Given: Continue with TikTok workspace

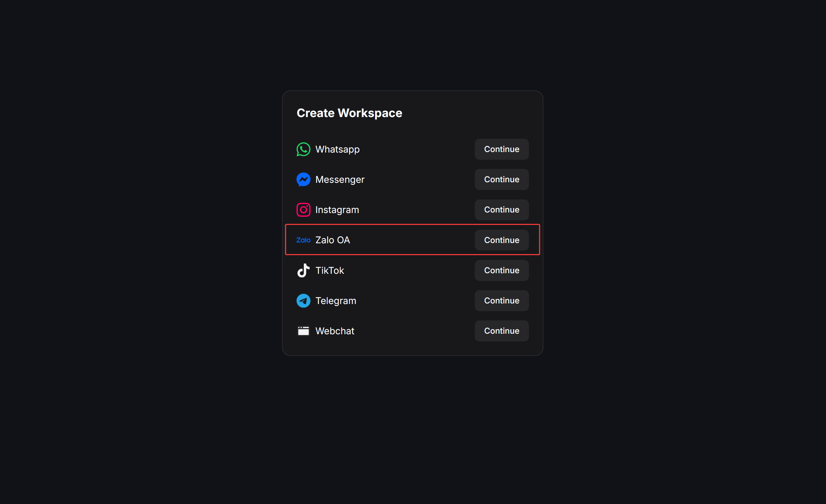Looking at the screenshot, I should tap(501, 270).
